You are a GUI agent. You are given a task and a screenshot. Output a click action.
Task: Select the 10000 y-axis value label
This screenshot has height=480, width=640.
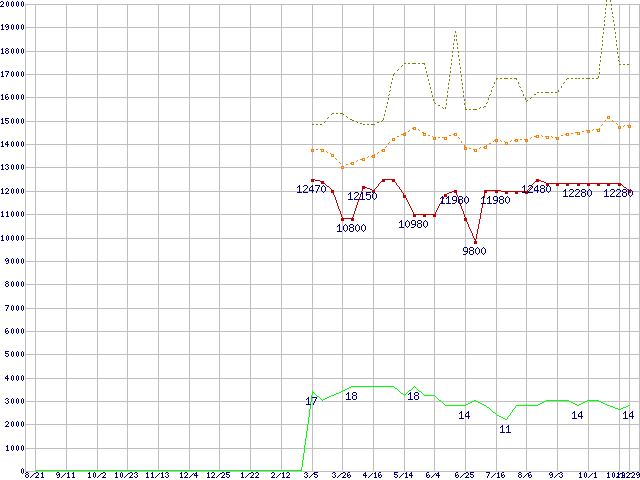(x=12, y=238)
